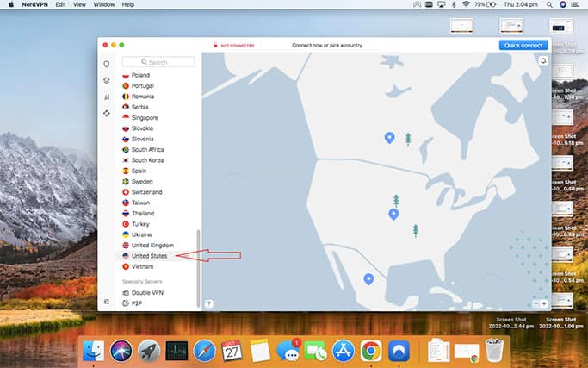Click the AirPlay display icon in menu bar
The width and height of the screenshot is (588, 368).
pos(442,4)
